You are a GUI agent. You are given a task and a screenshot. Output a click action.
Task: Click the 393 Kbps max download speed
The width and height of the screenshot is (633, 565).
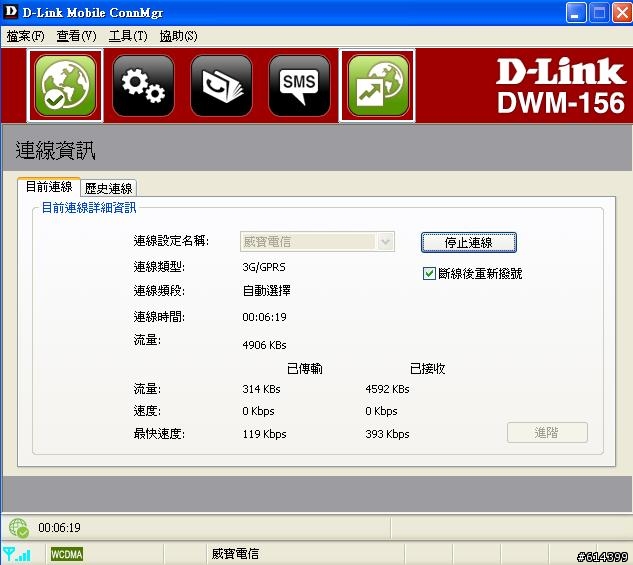pos(388,434)
